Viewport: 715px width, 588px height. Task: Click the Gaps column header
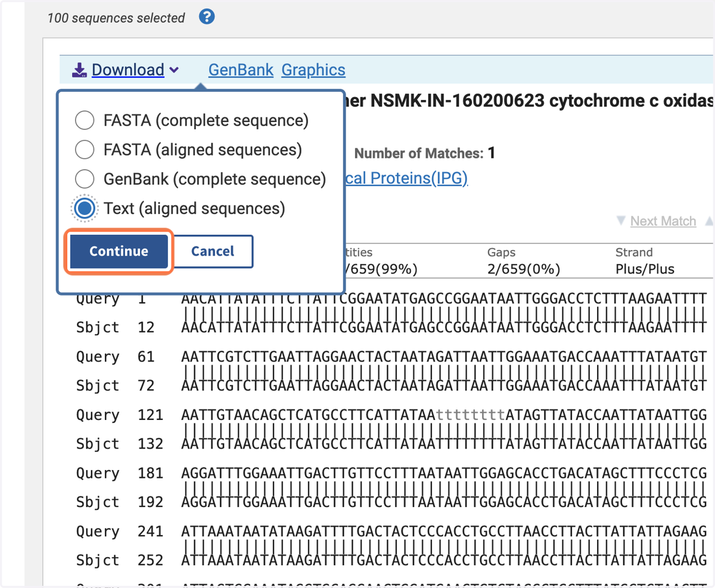pyautogui.click(x=501, y=253)
